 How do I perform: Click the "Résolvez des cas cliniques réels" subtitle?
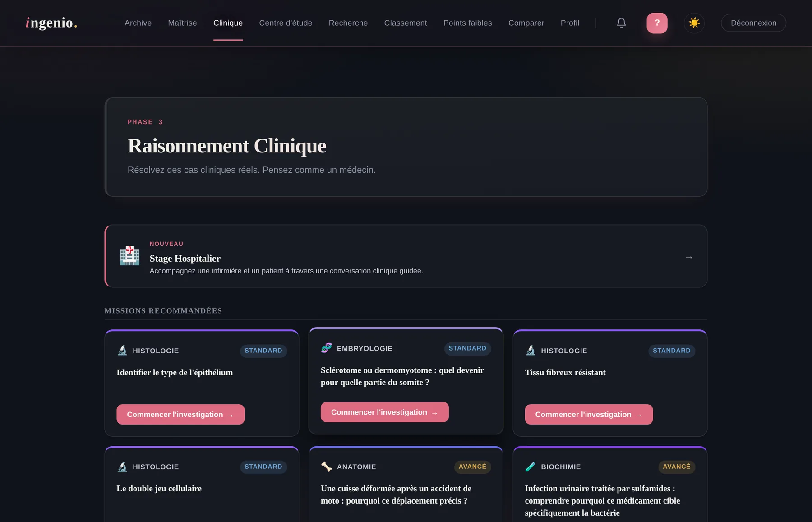point(252,170)
